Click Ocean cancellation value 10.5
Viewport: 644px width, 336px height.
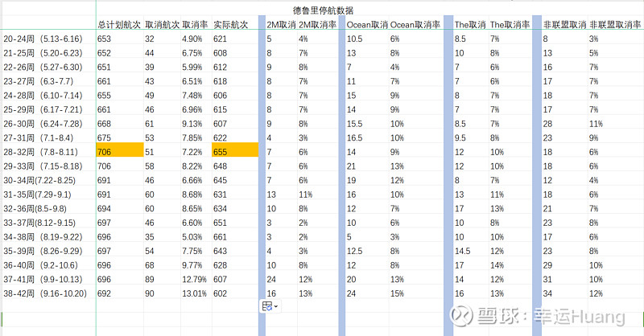354,39
